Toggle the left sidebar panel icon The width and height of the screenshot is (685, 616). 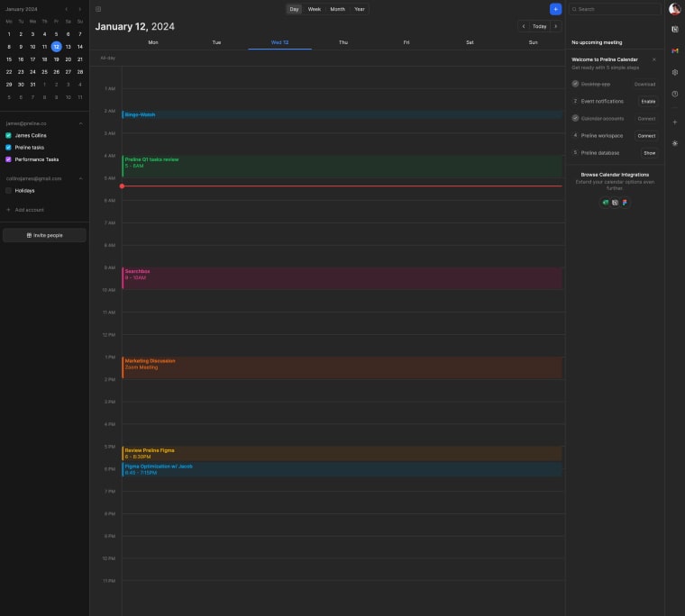(x=98, y=9)
